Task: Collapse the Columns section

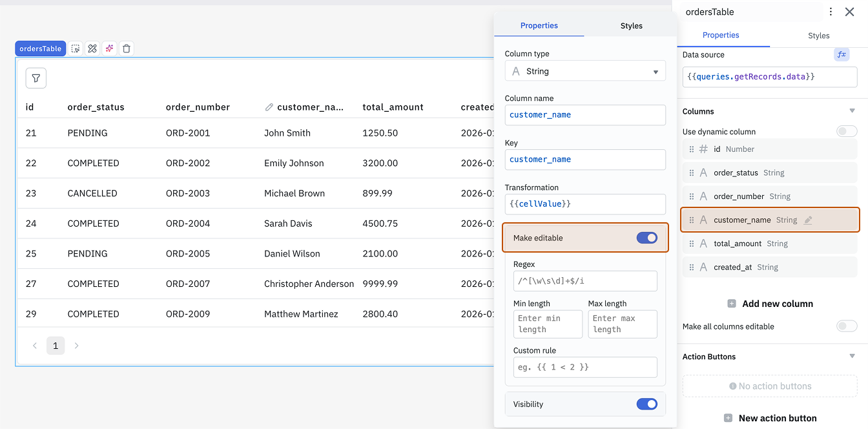Action: click(x=852, y=111)
